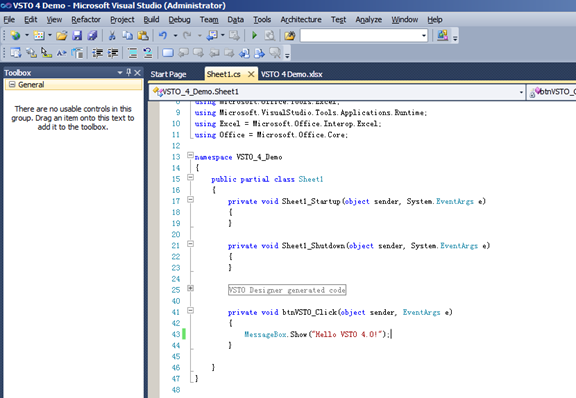
Task: Click the Display Quick Info icon
Action: [46, 53]
